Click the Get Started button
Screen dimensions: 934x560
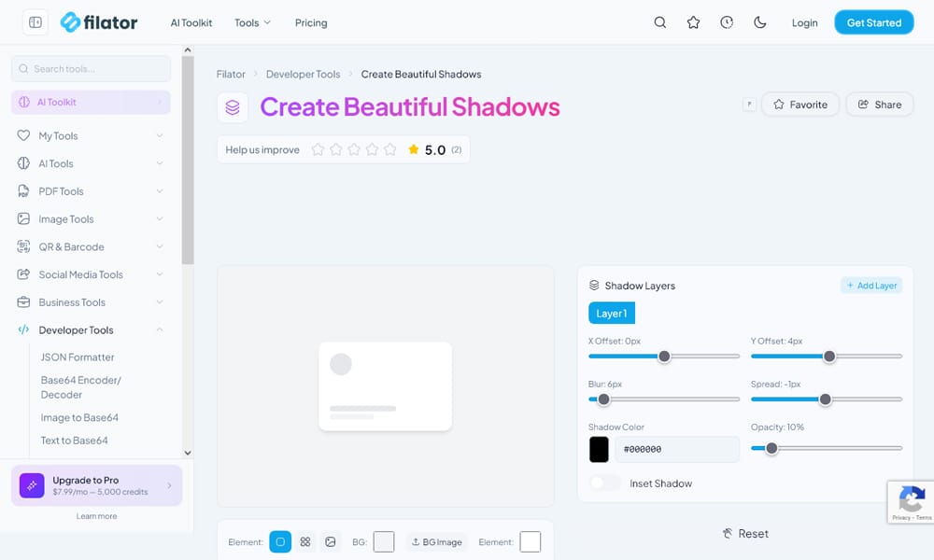873,22
